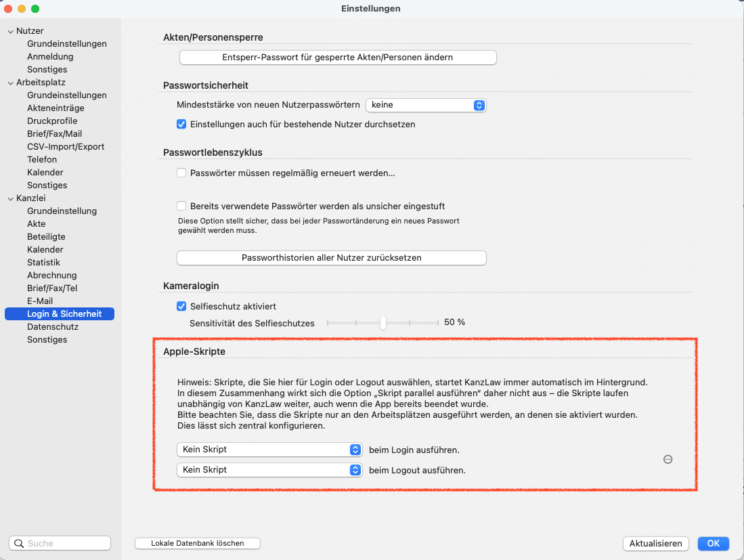
Task: Click the ellipsis icon in Apple-Skripte section
Action: pos(668,459)
